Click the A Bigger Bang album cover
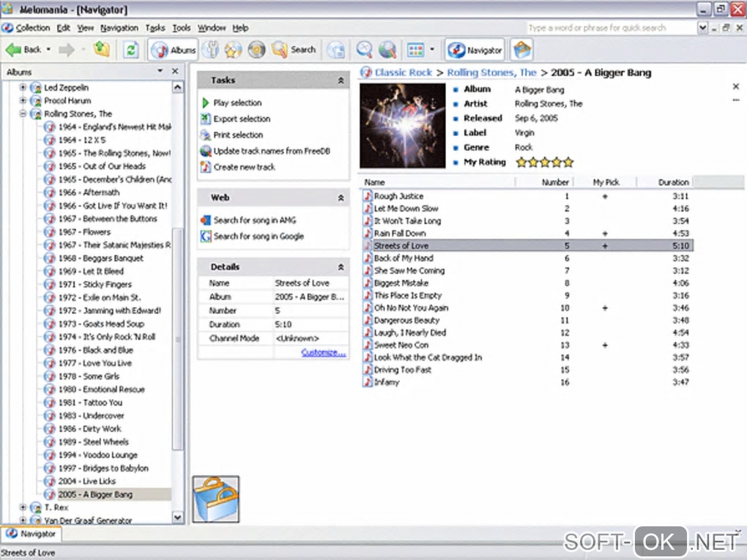Screen dimensions: 747x560 click(403, 125)
